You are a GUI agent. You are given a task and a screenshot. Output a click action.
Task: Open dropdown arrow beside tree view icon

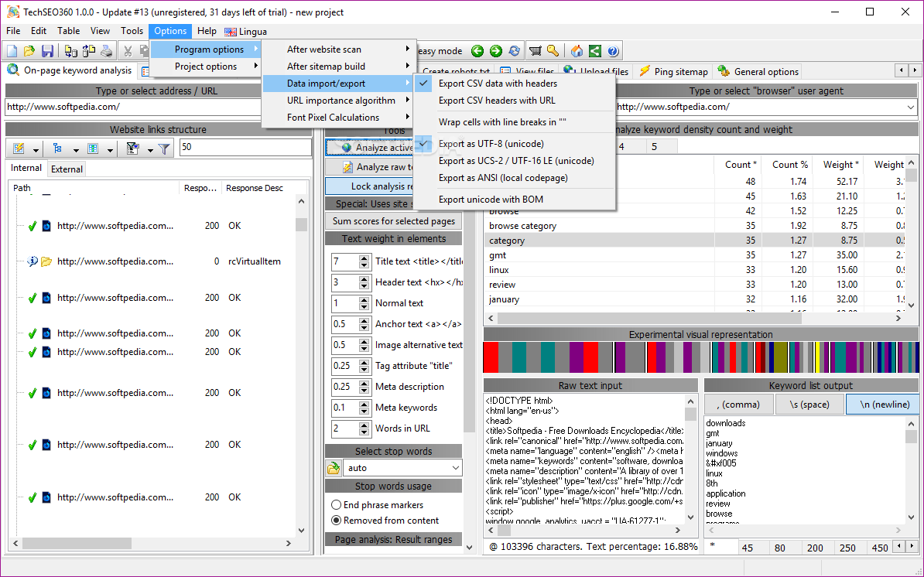pos(75,149)
